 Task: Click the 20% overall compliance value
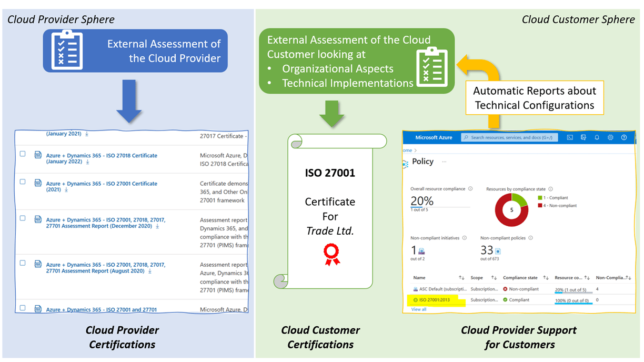click(422, 201)
